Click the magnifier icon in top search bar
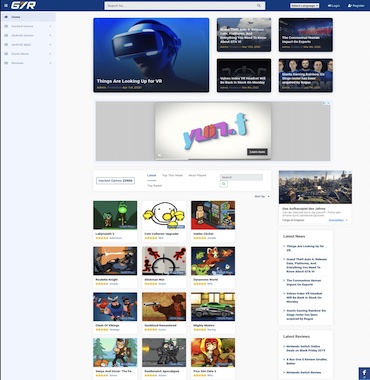The height and width of the screenshot is (380, 370). (x=259, y=6)
